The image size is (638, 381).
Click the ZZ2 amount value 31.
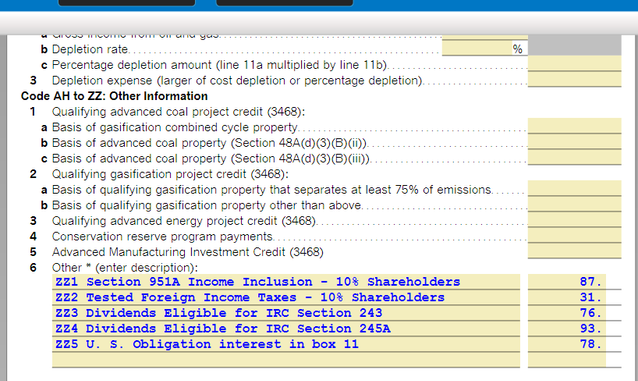(x=567, y=297)
